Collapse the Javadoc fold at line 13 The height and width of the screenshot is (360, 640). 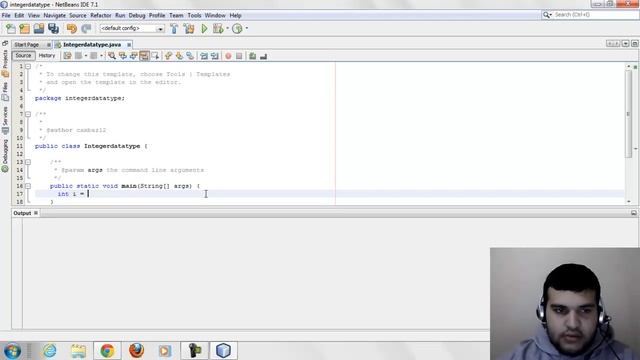pyautogui.click(x=28, y=162)
